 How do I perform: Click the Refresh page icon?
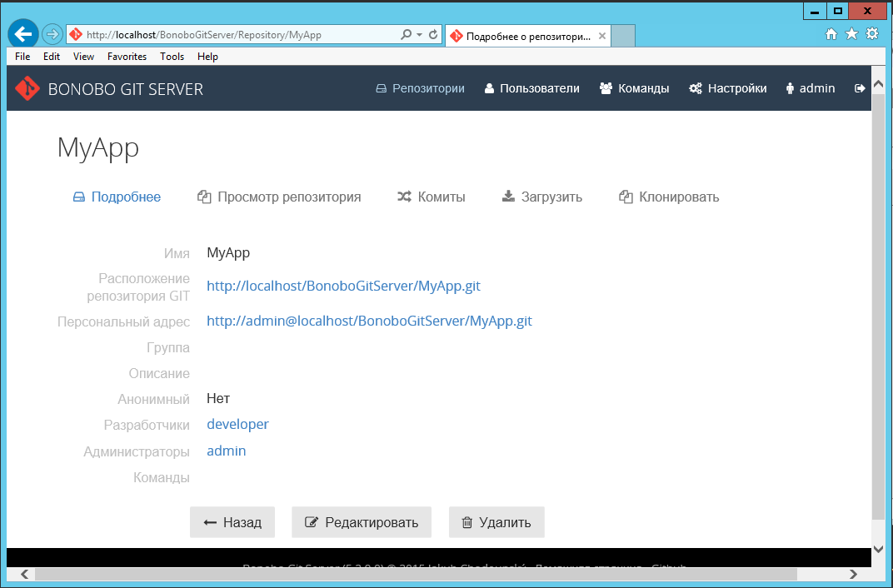(433, 35)
